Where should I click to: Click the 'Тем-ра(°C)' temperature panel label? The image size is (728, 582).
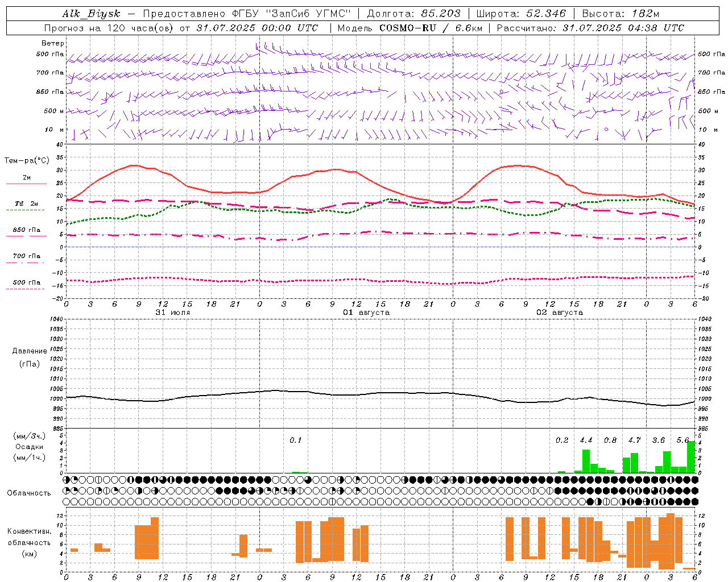pos(27,161)
